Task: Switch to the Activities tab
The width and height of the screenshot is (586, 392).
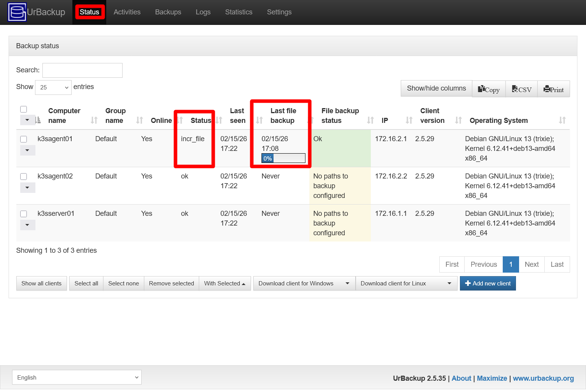Action: coord(127,12)
